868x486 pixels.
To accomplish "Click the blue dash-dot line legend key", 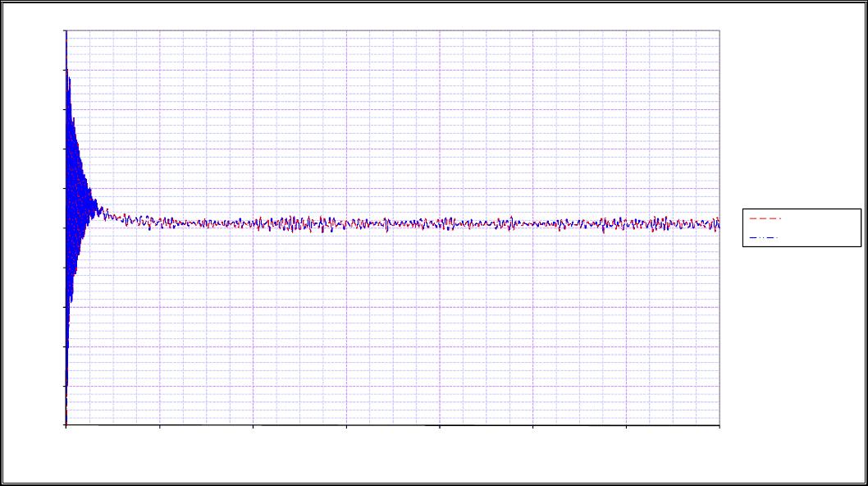I will pyautogui.click(x=765, y=238).
